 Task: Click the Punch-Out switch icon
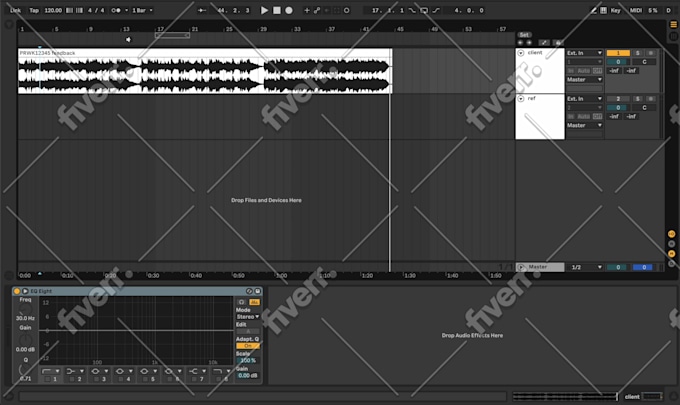[436, 10]
